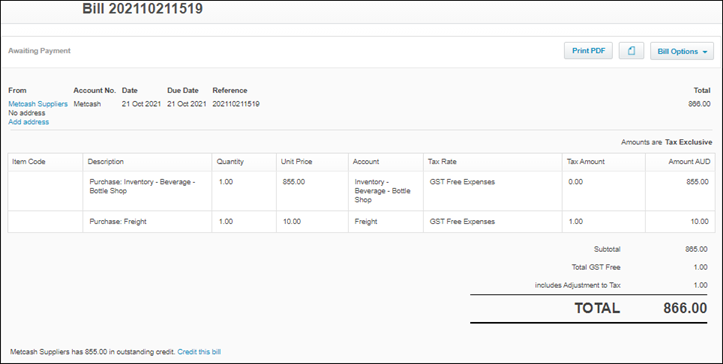Image resolution: width=723 pixels, height=364 pixels.
Task: Select the Purchase: Freight description cell
Action: tap(147, 221)
